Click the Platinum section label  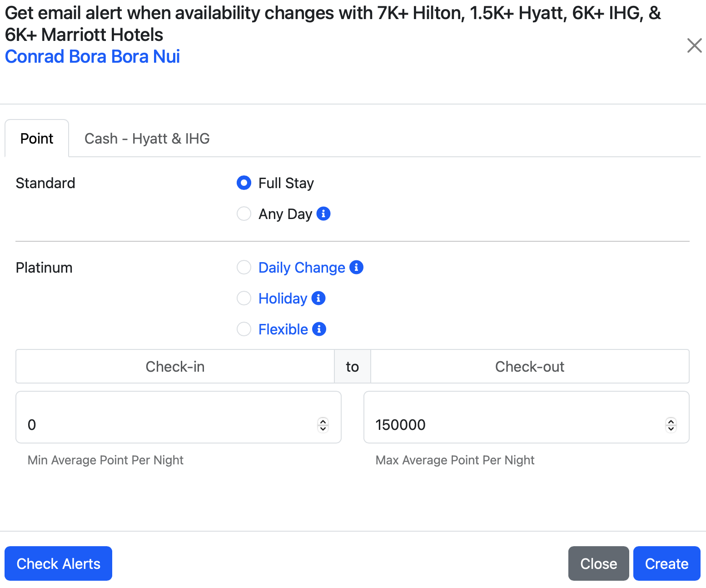44,268
